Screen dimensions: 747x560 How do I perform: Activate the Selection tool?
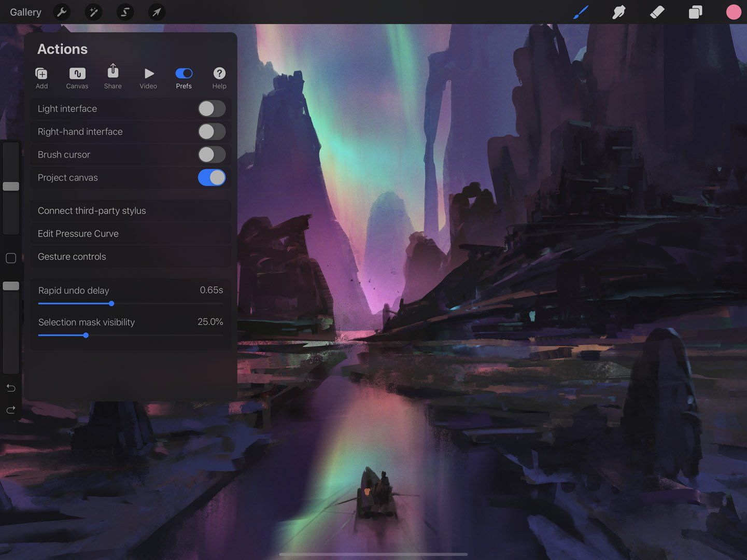tap(125, 12)
